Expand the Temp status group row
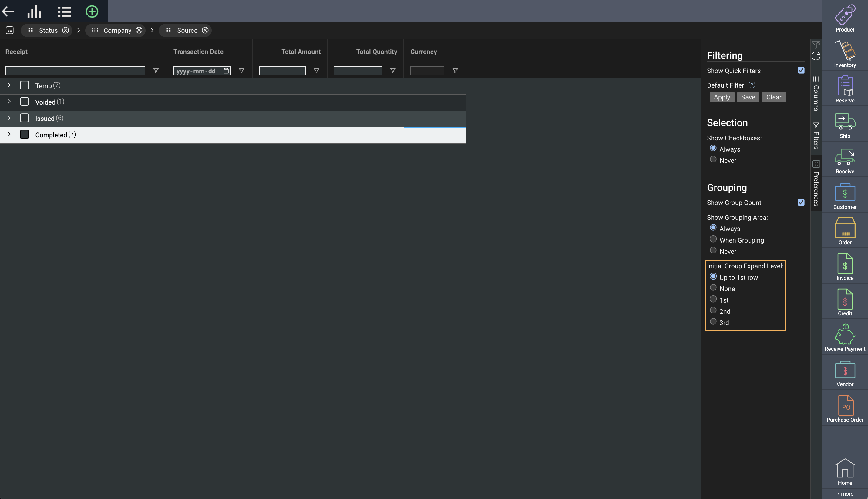Viewport: 868px width, 499px height. click(x=9, y=85)
